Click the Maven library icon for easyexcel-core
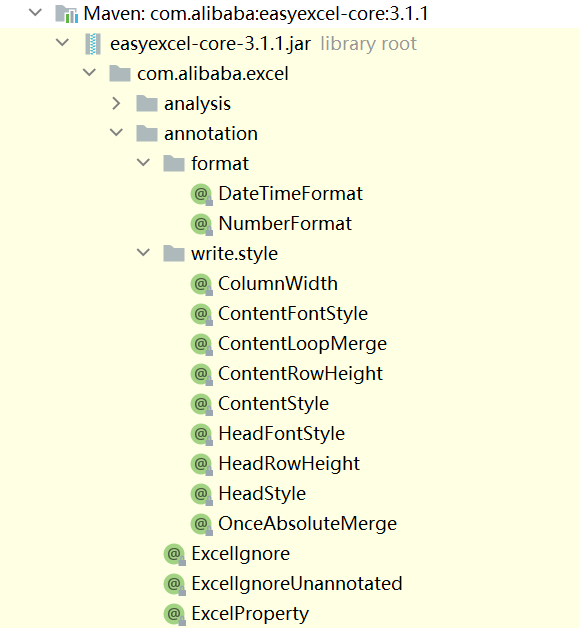This screenshot has width=580, height=628. (x=66, y=14)
